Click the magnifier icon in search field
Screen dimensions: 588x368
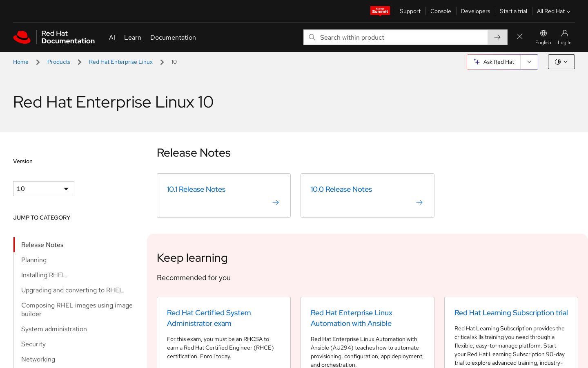(x=312, y=37)
